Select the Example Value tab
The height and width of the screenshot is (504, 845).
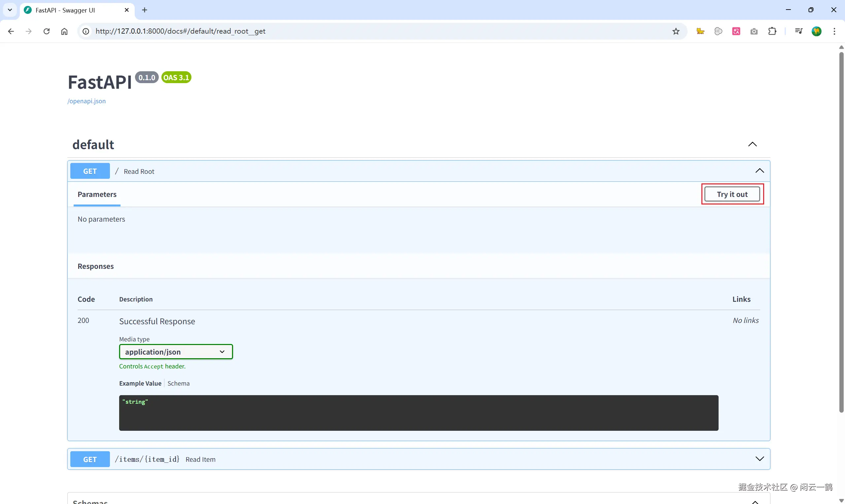(140, 383)
